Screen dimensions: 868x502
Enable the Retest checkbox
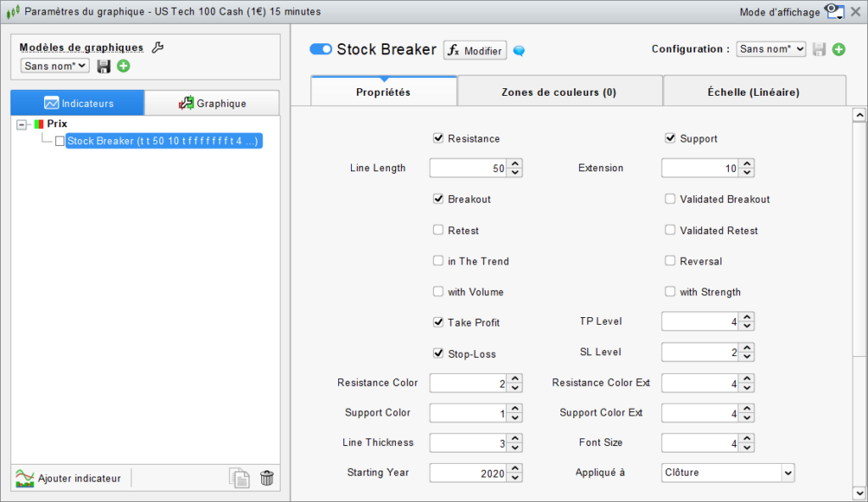(x=437, y=230)
